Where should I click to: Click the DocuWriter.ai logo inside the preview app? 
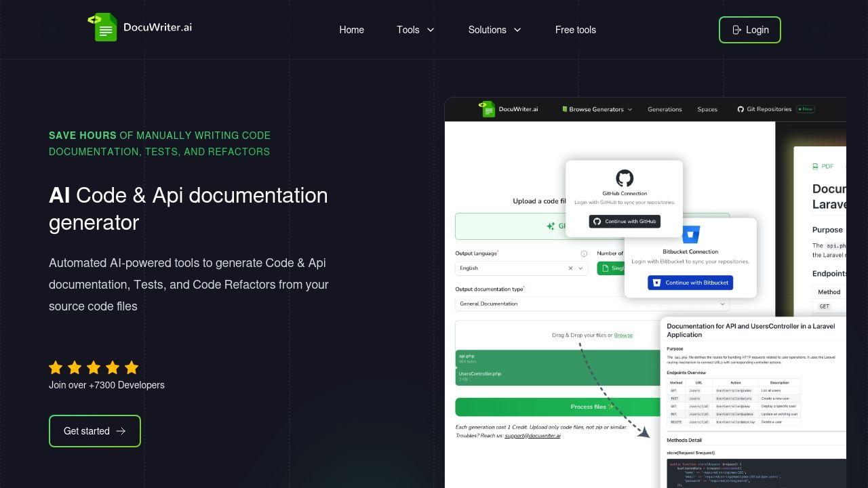(x=508, y=109)
